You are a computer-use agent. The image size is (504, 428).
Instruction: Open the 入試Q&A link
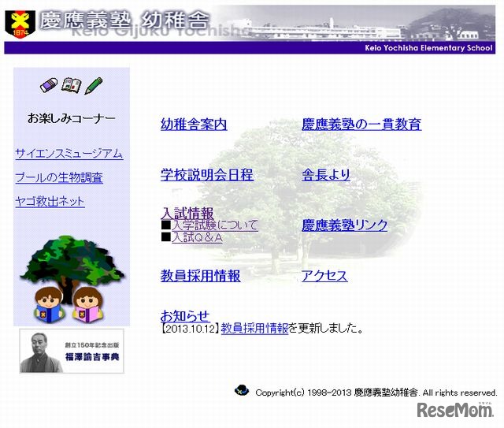pyautogui.click(x=197, y=237)
